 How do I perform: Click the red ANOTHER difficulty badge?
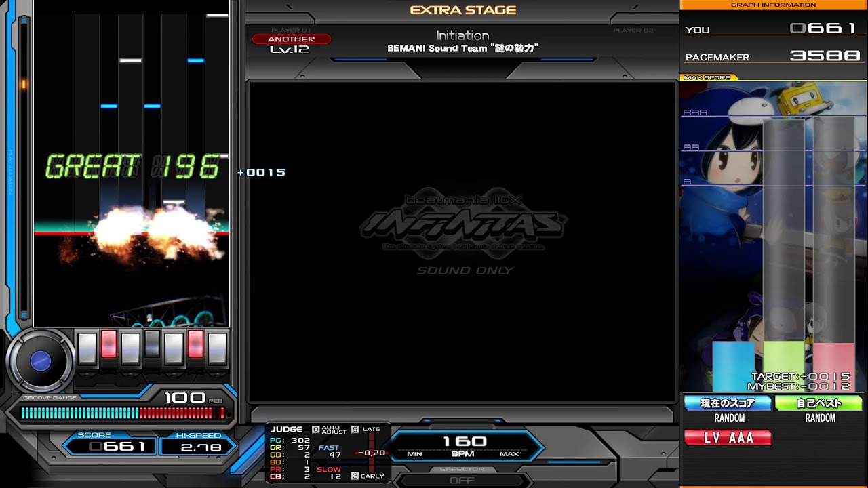[291, 39]
